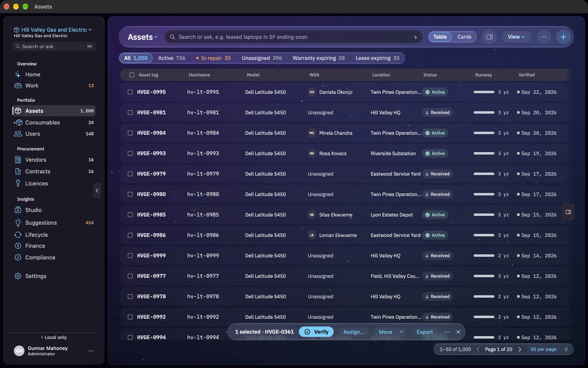Filter by the Active 736 tab

(x=172, y=58)
